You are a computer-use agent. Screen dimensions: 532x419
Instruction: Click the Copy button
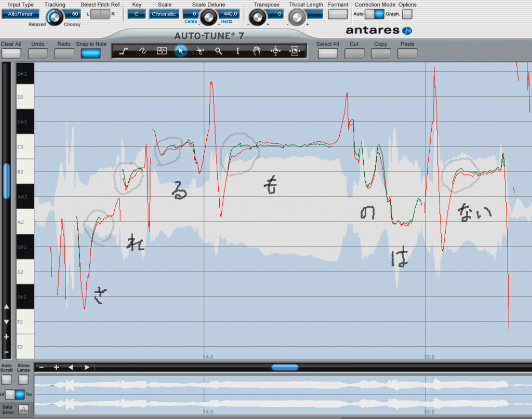tap(381, 53)
